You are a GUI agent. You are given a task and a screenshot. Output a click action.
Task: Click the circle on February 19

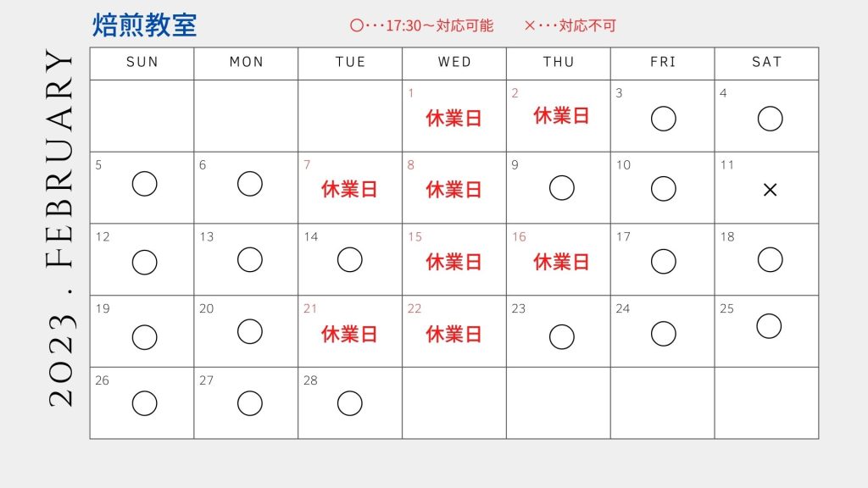(144, 337)
